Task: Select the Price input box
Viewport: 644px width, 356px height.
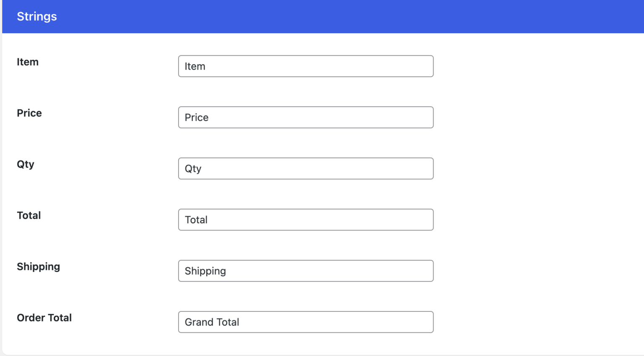Action: pos(306,117)
